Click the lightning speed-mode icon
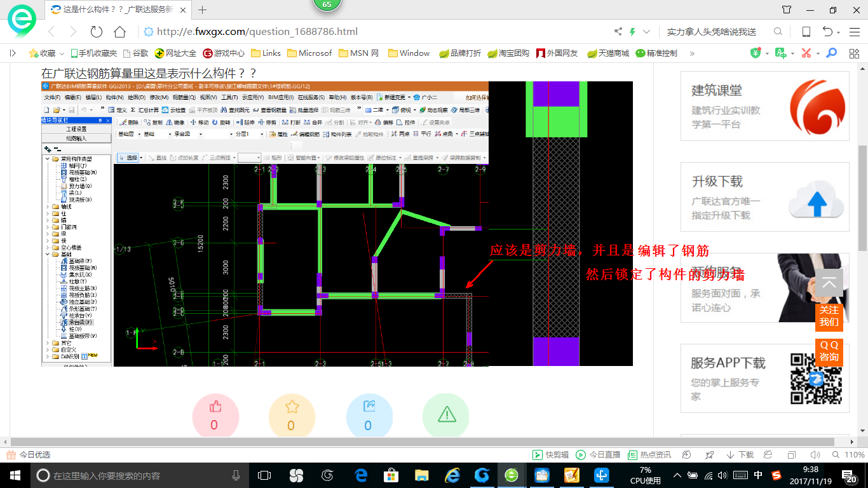The image size is (868, 488). coord(632,32)
